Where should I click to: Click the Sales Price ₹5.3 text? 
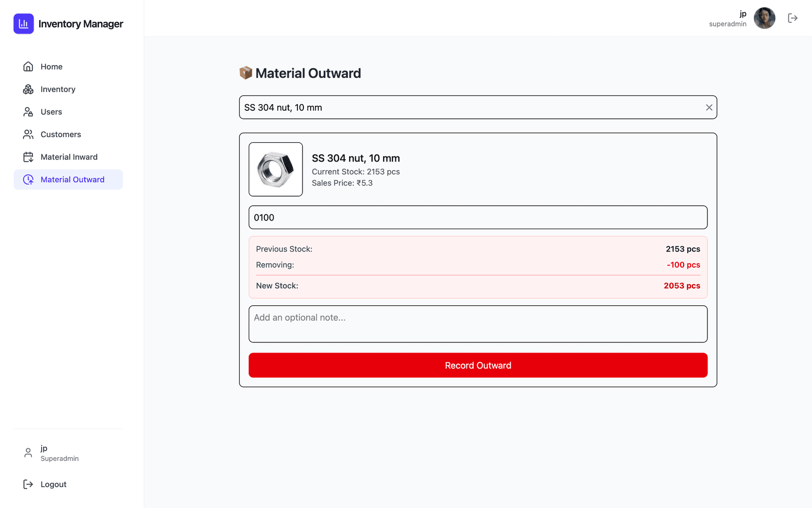pyautogui.click(x=342, y=183)
